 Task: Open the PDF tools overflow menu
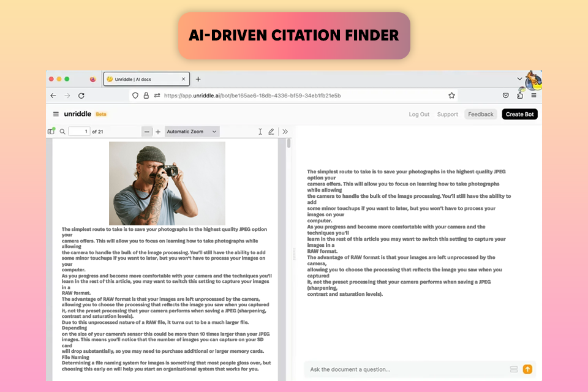pos(285,132)
